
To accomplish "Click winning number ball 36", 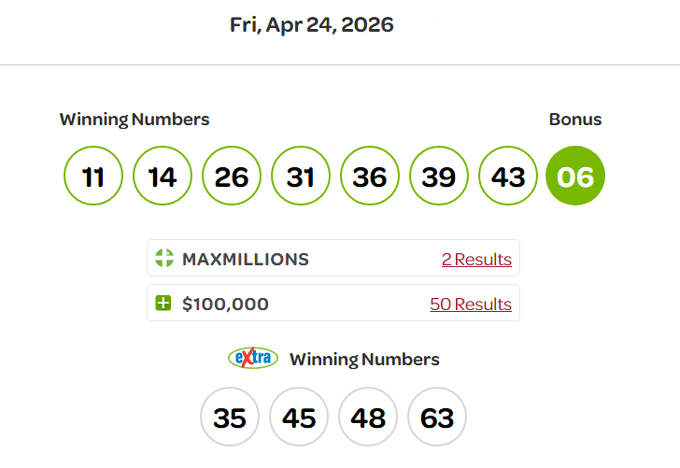I will [369, 176].
